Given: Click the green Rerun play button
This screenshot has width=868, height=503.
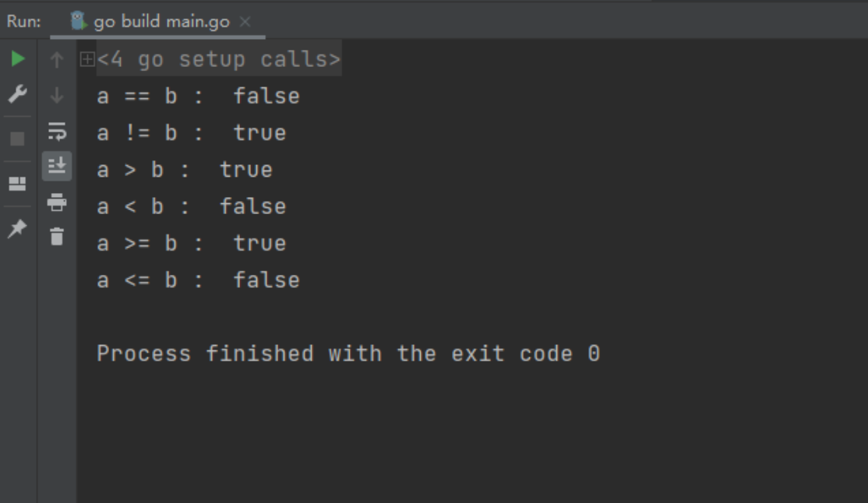Looking at the screenshot, I should [18, 58].
